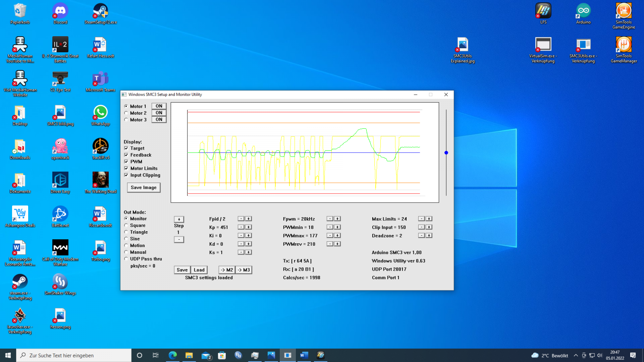Image resolution: width=644 pixels, height=362 pixels.
Task: Decrease Step size with - button
Action: (x=179, y=239)
